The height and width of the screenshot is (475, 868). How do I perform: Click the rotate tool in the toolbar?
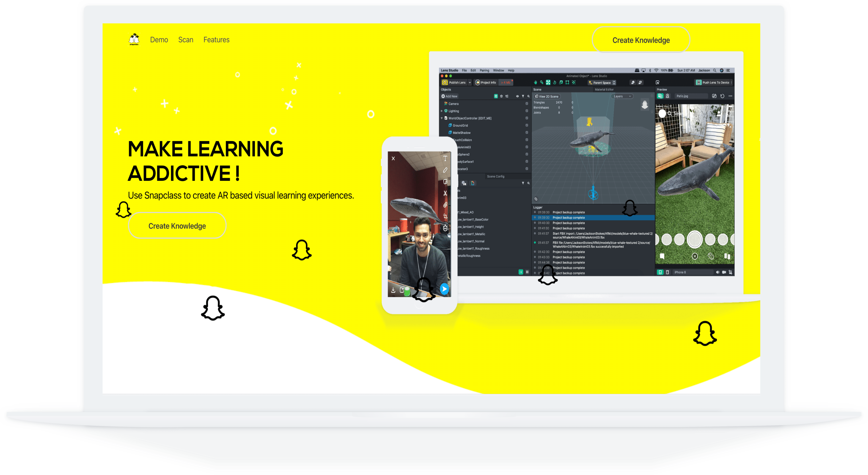pyautogui.click(x=555, y=83)
